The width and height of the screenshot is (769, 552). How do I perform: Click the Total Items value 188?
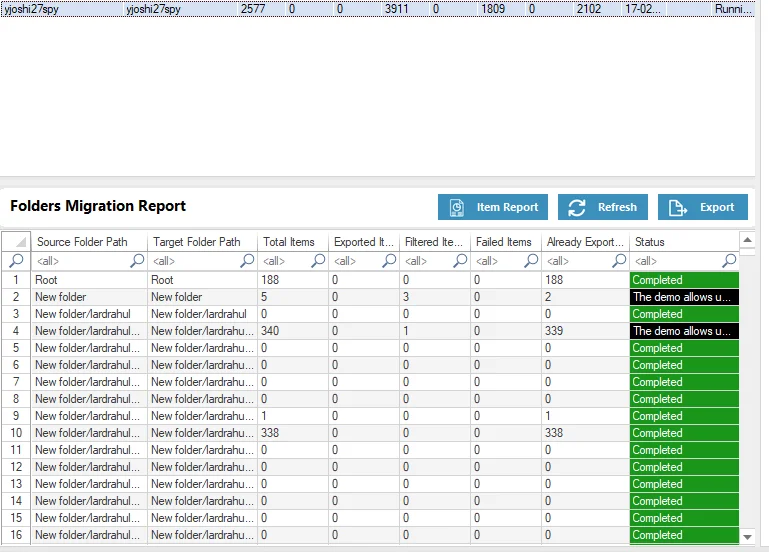pyautogui.click(x=270, y=280)
